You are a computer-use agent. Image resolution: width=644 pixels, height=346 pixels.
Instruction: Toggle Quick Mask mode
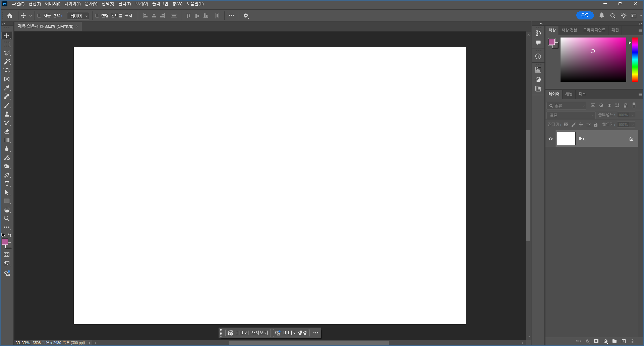pos(7,255)
